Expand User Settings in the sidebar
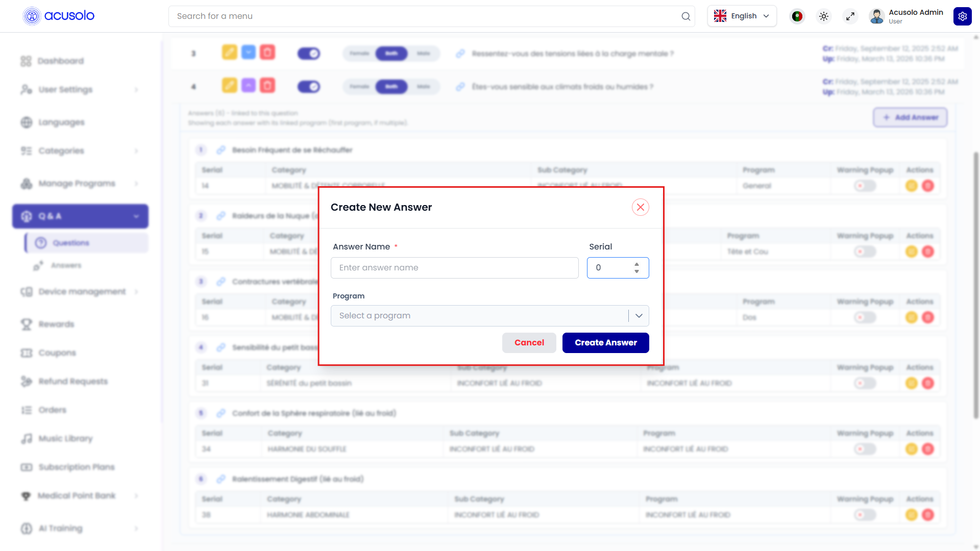The width and height of the screenshot is (980, 551). (x=80, y=90)
